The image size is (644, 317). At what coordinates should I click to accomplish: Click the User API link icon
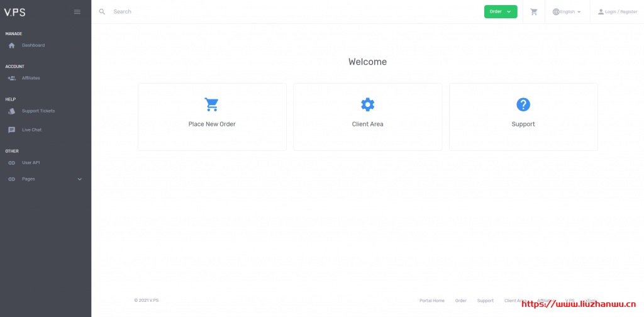coord(11,163)
